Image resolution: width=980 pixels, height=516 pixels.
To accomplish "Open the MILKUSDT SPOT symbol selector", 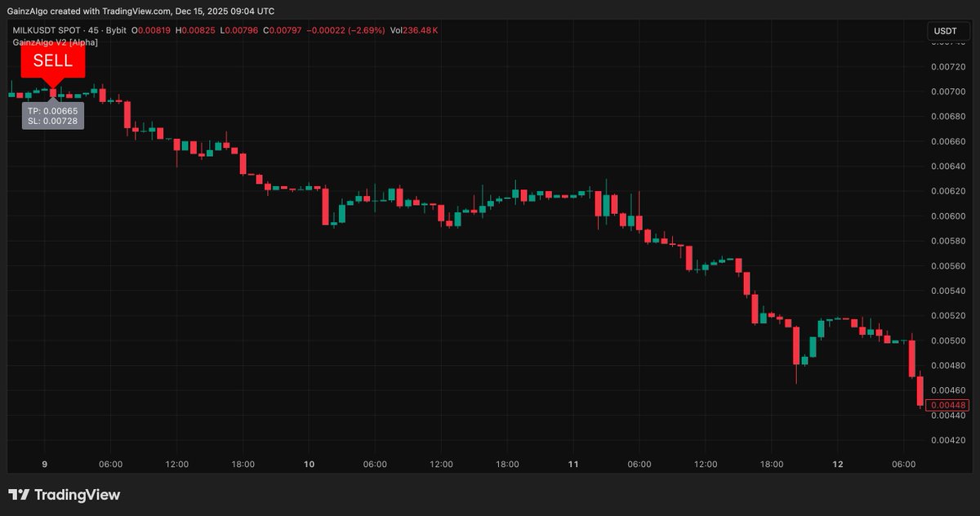I will tap(46, 30).
